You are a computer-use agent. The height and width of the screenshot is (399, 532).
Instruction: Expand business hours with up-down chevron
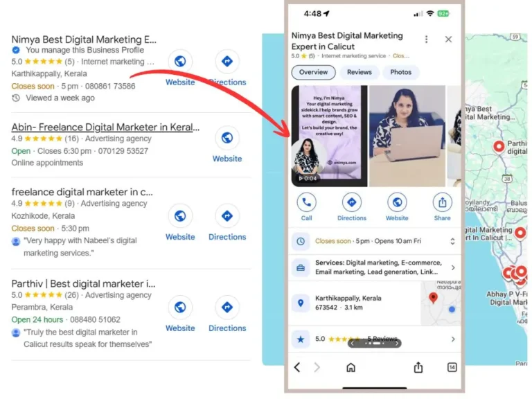[452, 241]
